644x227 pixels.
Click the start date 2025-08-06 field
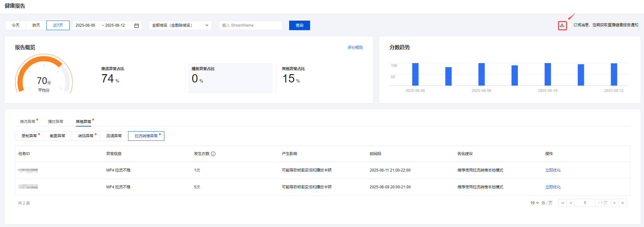click(x=85, y=25)
